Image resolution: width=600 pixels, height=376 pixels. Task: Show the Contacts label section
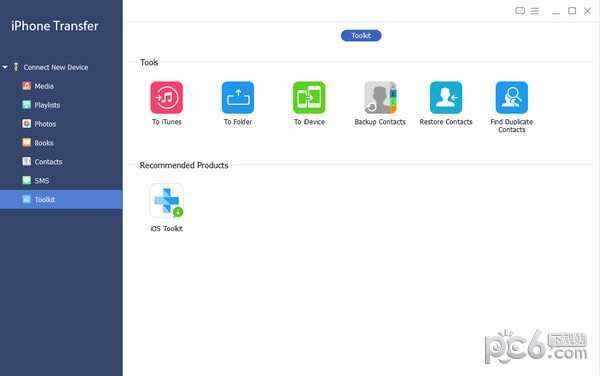[x=48, y=162]
